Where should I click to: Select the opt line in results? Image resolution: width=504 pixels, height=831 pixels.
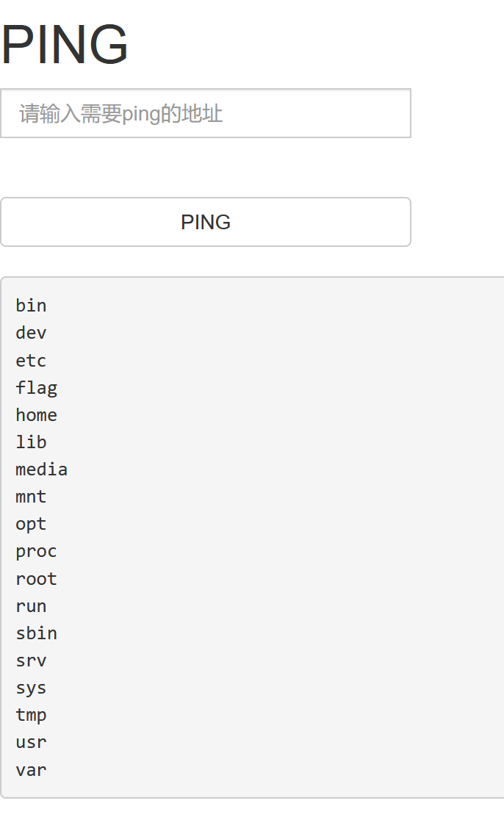pos(31,524)
